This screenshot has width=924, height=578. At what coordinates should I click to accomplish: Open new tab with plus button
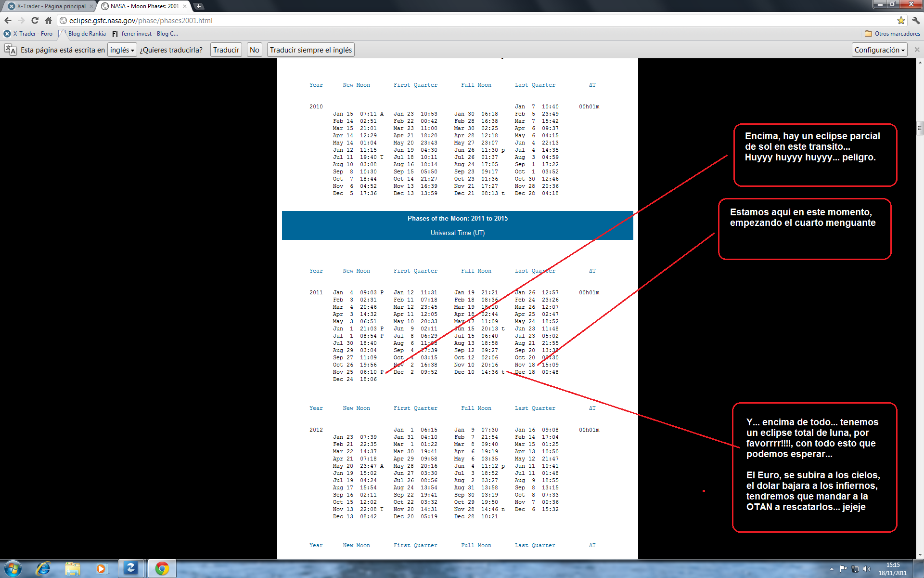pyautogui.click(x=198, y=6)
